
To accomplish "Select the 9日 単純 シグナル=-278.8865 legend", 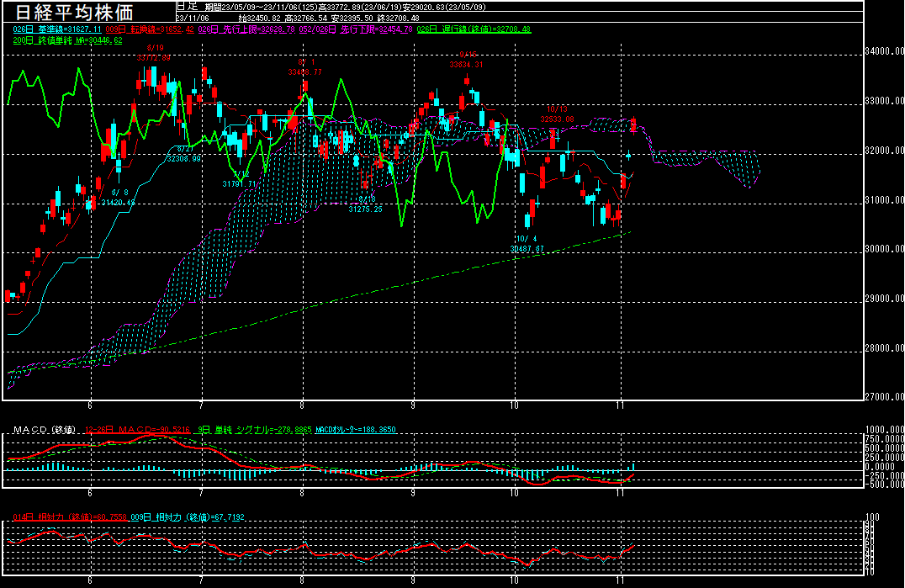I will (x=255, y=429).
